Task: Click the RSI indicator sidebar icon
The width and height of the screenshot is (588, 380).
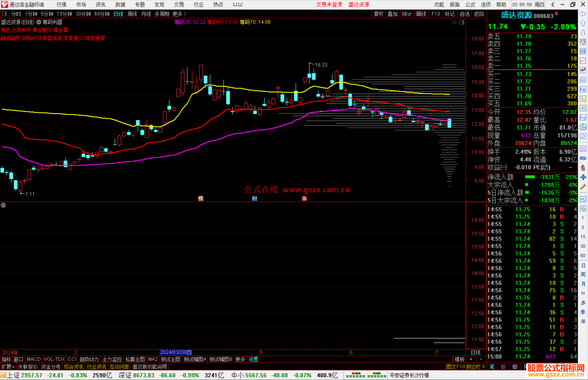Action: point(583,158)
